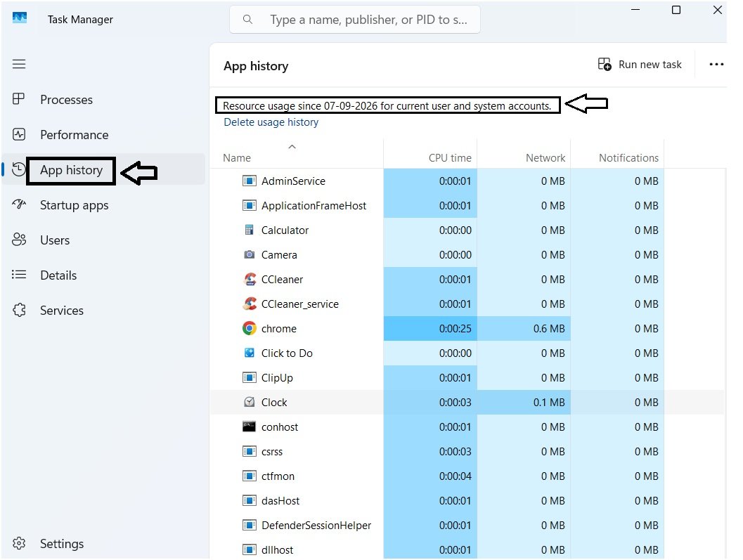Screen dimensions: 743x560
Task: Click the Task Manager title bar icon
Action: [x=20, y=18]
